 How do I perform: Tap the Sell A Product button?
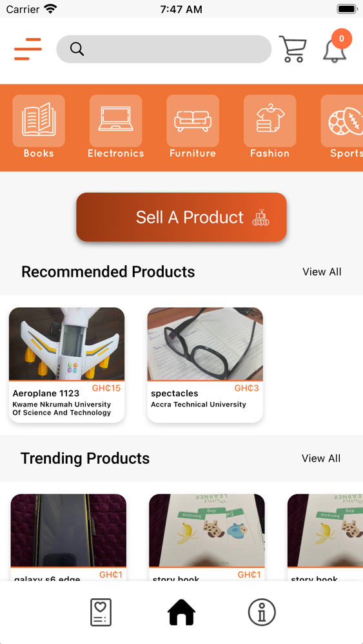tap(181, 217)
